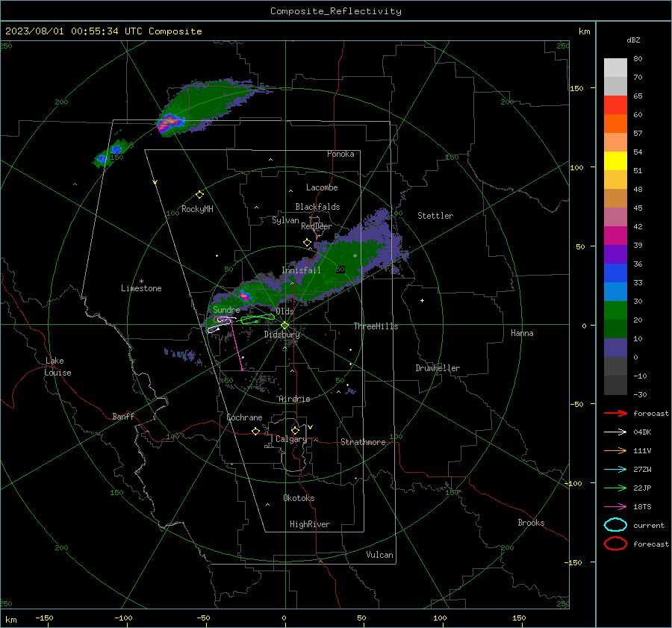Click the Okotoks label
This screenshot has width=672, height=628.
299,498
